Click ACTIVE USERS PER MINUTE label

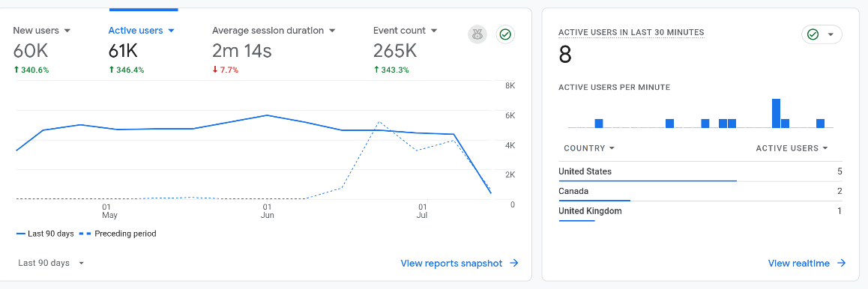[615, 88]
